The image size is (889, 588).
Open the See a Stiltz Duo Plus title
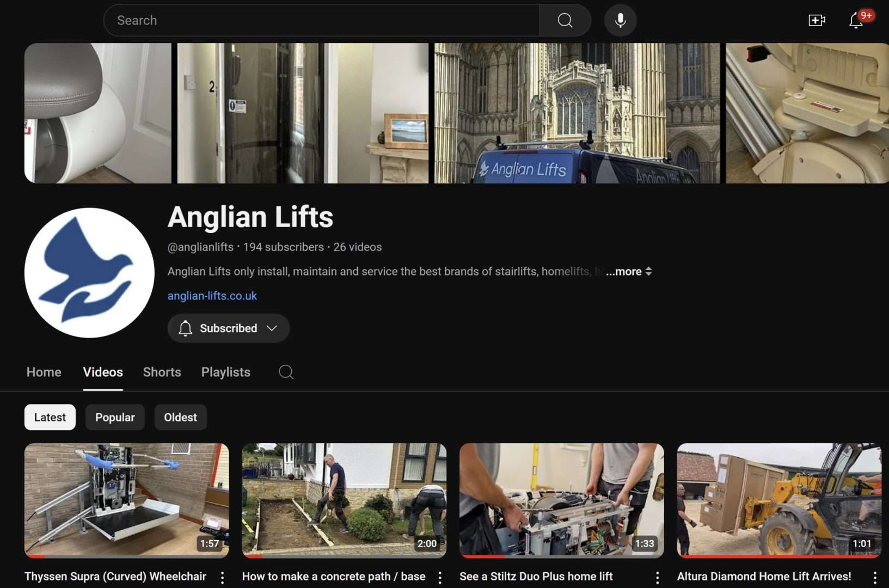pos(536,577)
